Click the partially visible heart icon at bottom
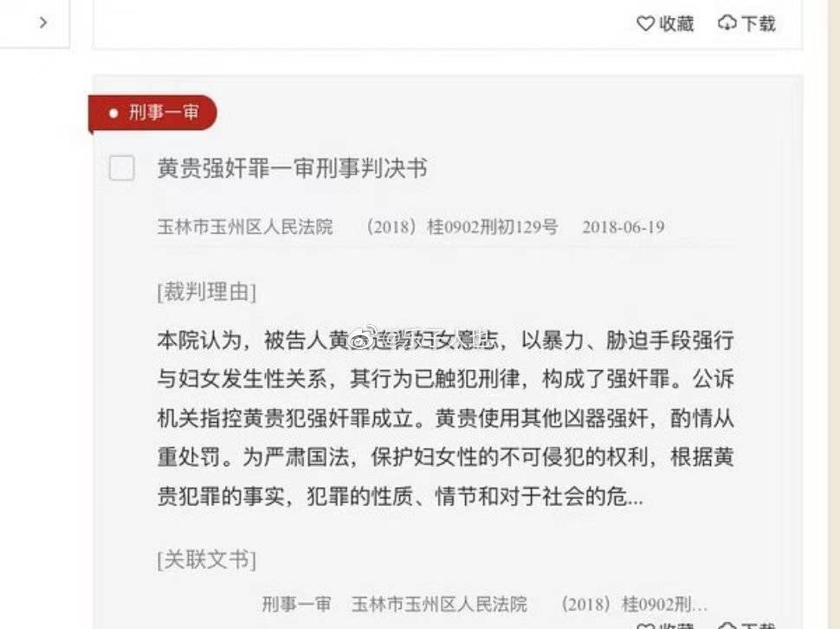 pos(645,626)
